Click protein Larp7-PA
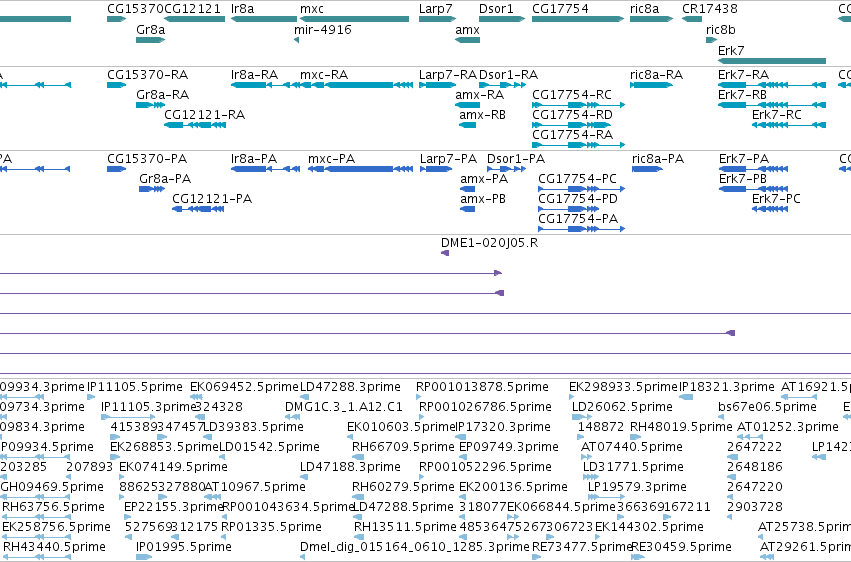 [448, 158]
